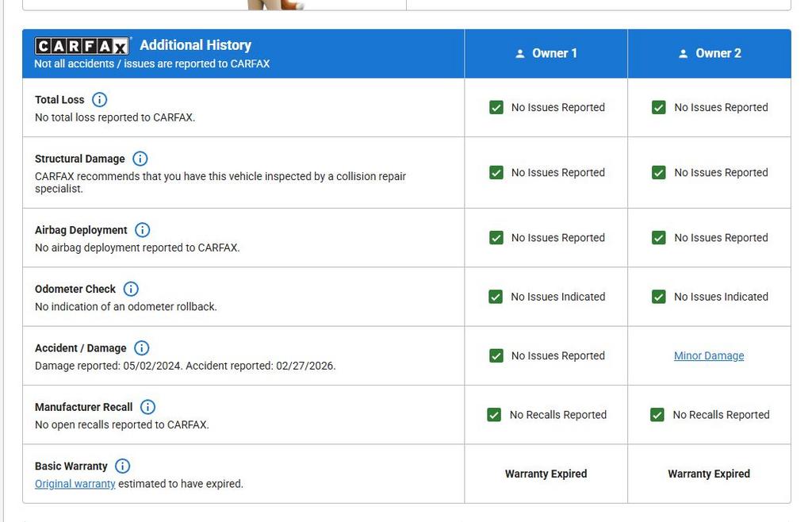This screenshot has width=812, height=522.
Task: Click the Owner 2 person icon
Action: 683,53
